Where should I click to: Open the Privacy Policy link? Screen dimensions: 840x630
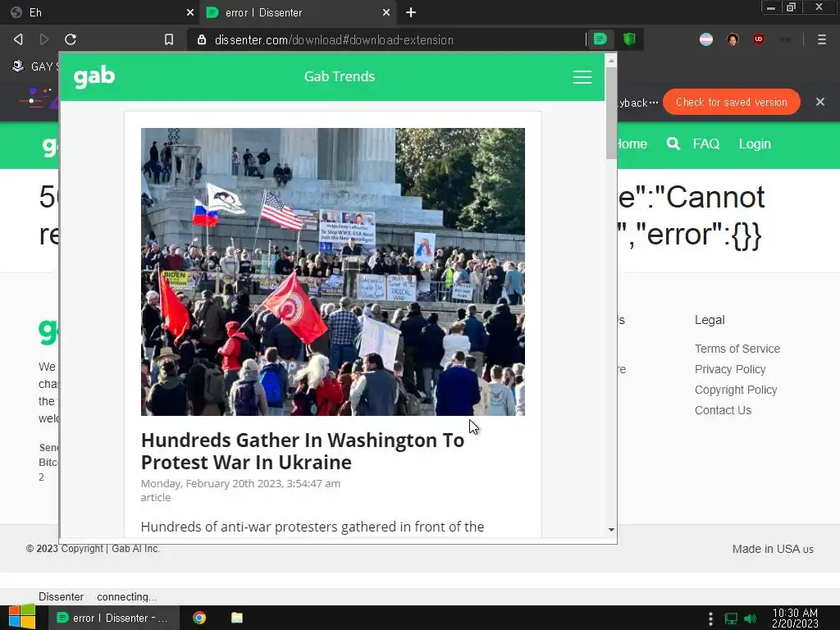point(729,369)
